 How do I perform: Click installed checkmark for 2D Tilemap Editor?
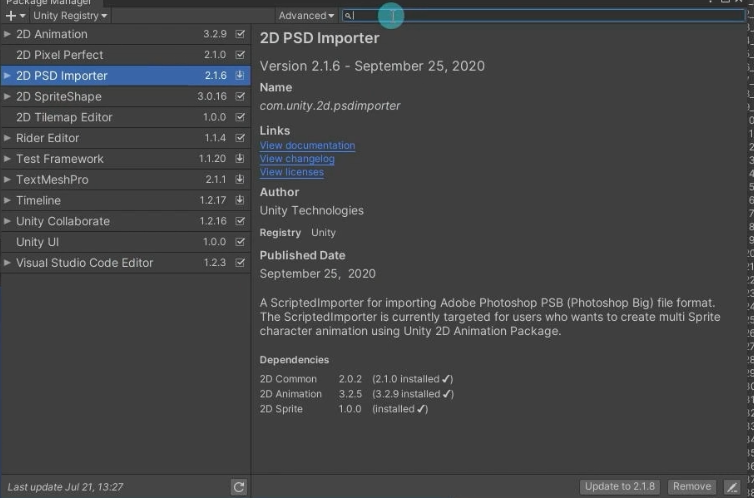point(240,117)
